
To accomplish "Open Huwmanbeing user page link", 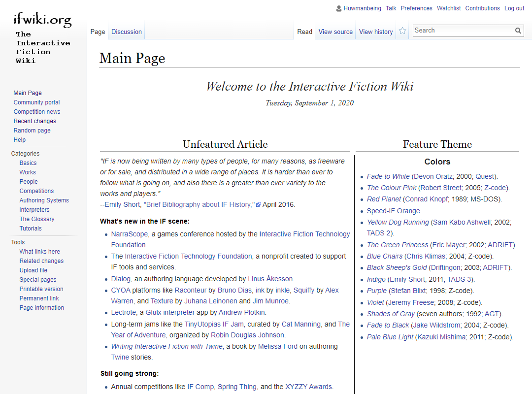I will [362, 8].
